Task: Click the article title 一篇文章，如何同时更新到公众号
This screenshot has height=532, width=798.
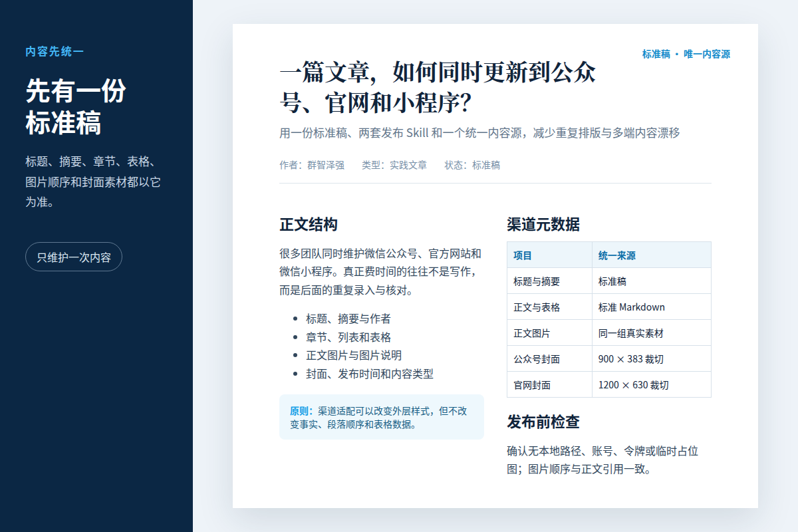Action: click(x=438, y=87)
